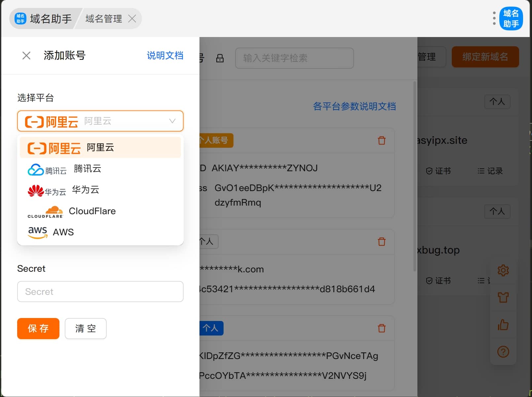Click the account list scrollbar
532x397 pixels.
[x=415, y=177]
